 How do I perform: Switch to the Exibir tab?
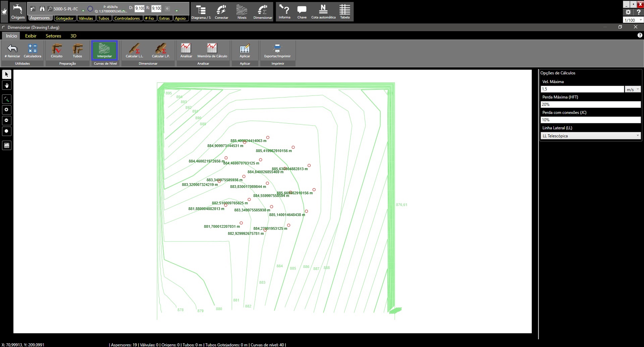tap(31, 36)
